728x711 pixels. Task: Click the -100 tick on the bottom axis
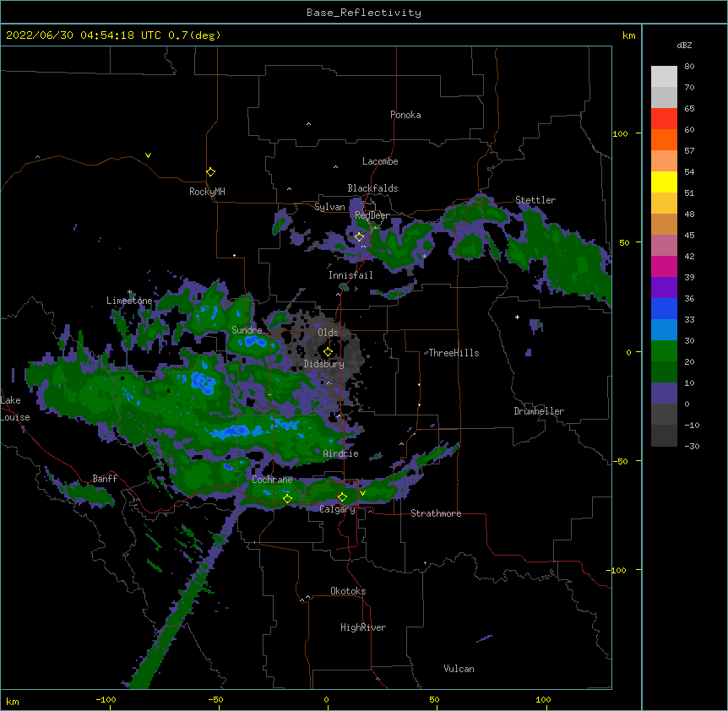point(106,699)
